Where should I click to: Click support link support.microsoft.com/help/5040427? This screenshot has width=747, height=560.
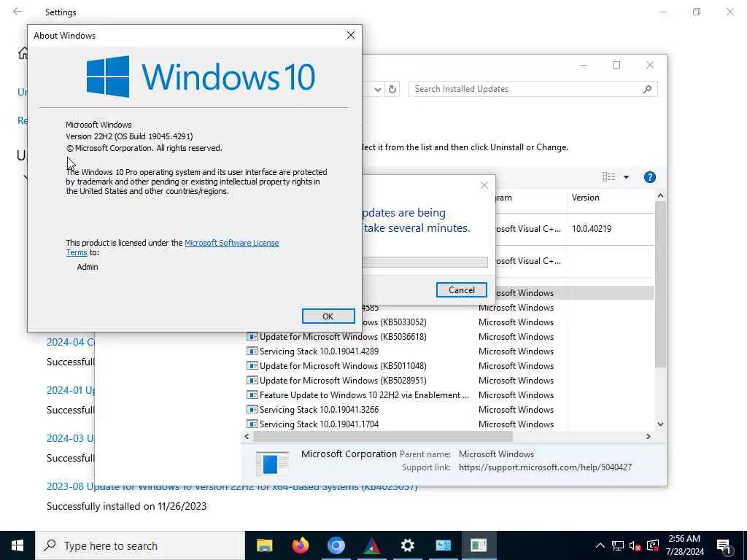(x=545, y=467)
